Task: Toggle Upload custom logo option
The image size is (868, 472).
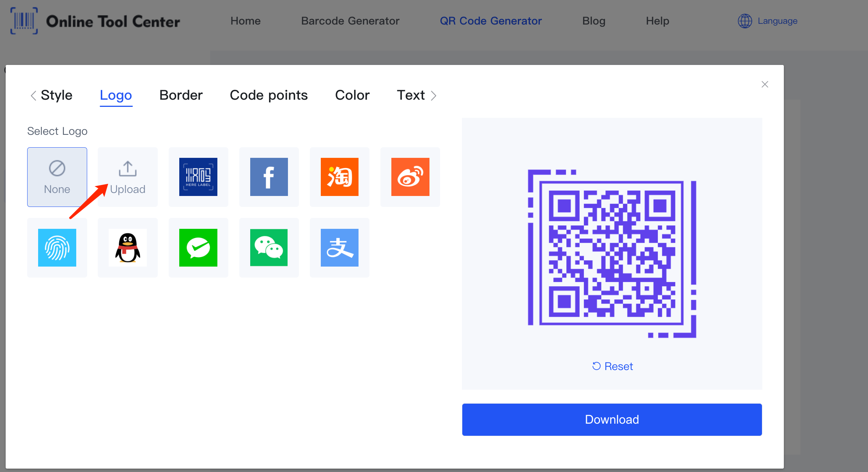Action: (128, 176)
